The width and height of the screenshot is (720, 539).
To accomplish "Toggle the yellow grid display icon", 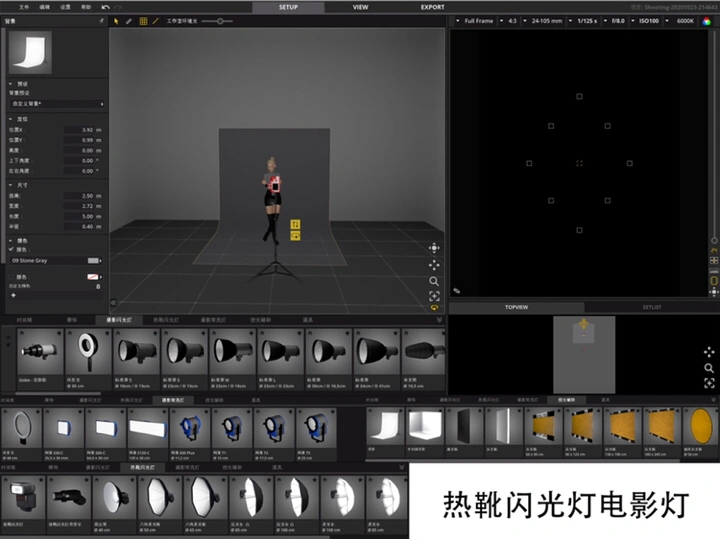I will pyautogui.click(x=142, y=20).
